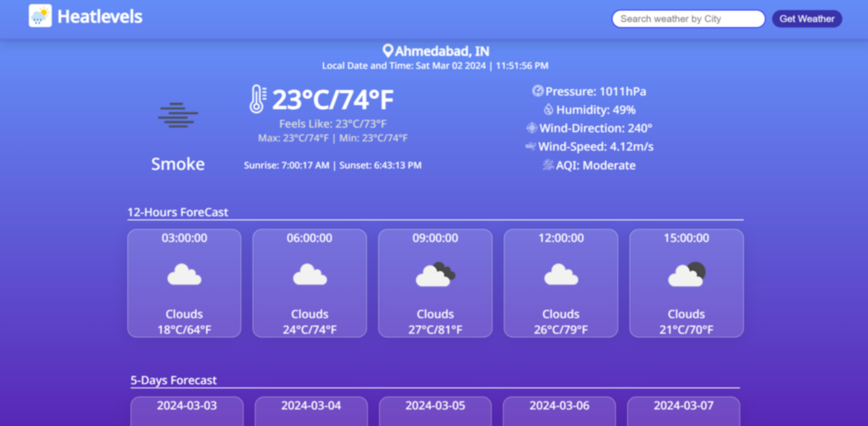Click the thermometer icon next to temperature

(x=258, y=99)
